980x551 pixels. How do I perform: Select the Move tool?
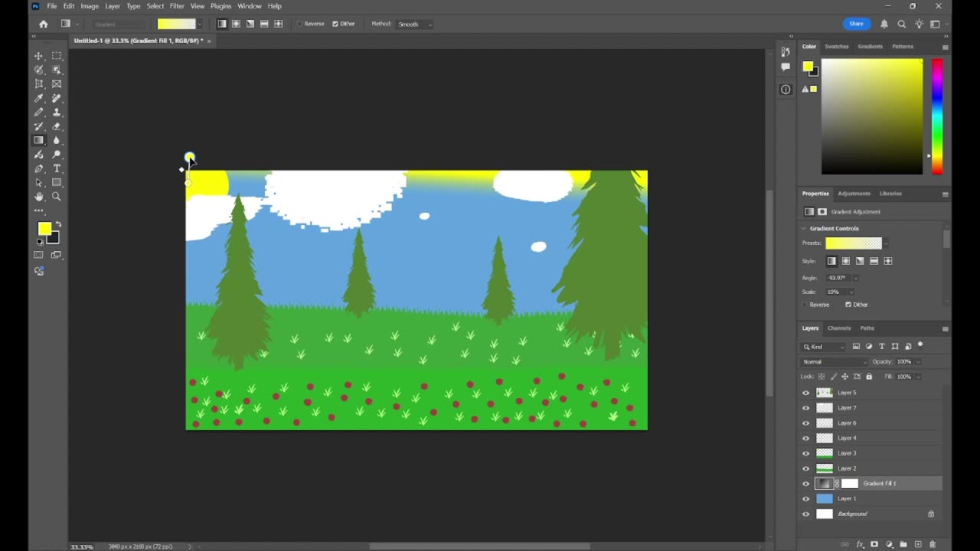coord(39,56)
